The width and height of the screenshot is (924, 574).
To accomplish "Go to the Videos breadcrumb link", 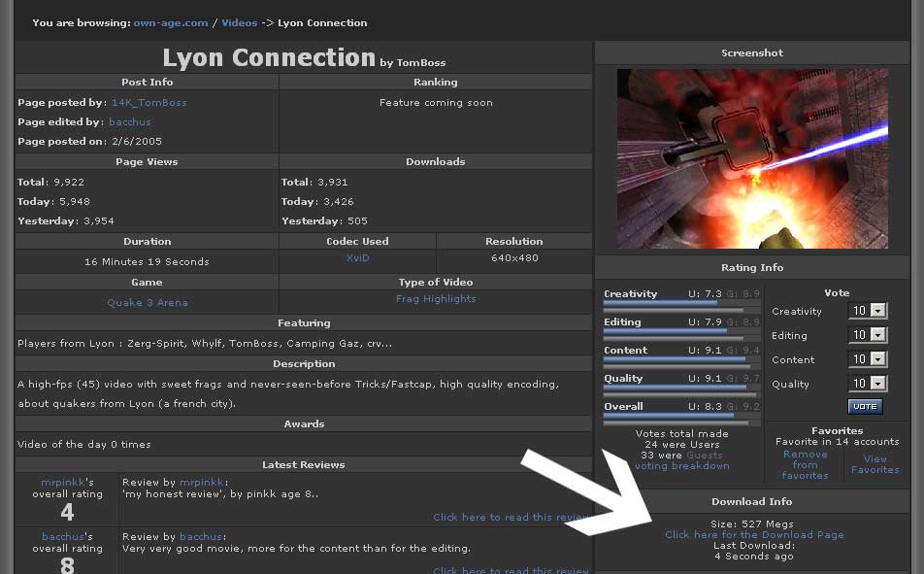I will (x=239, y=22).
